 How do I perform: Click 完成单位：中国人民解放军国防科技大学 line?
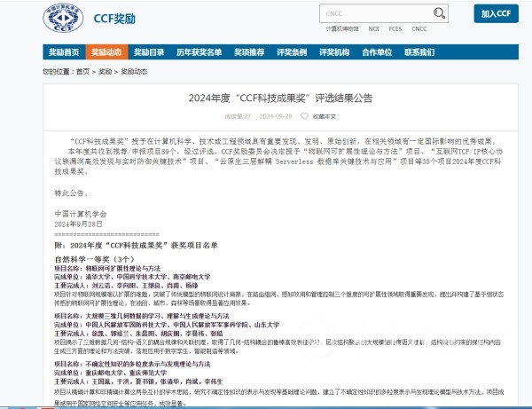pos(167,325)
